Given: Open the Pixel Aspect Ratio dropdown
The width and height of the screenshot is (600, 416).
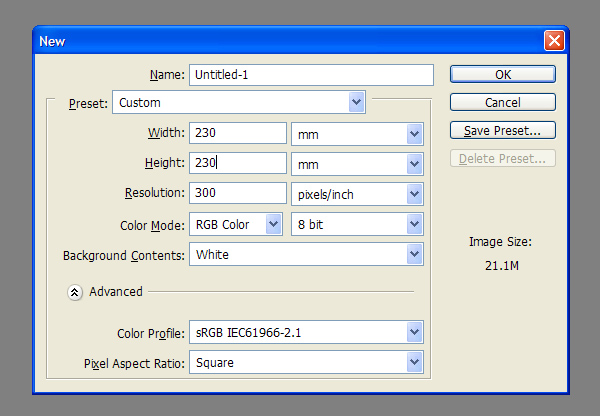Looking at the screenshot, I should coord(306,362).
